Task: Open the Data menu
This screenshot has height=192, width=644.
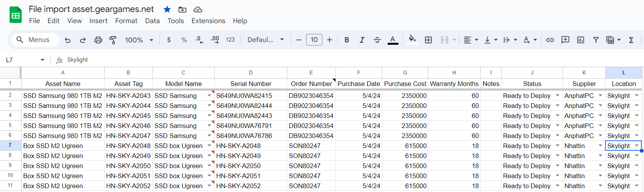Action: click(152, 21)
